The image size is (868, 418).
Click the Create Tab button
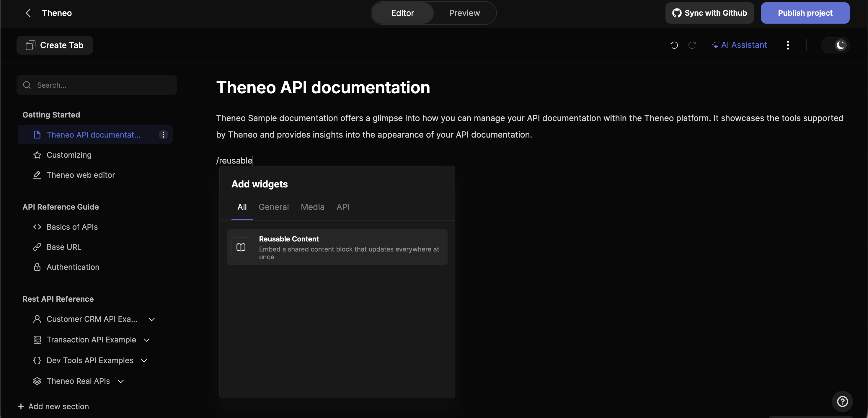[55, 45]
